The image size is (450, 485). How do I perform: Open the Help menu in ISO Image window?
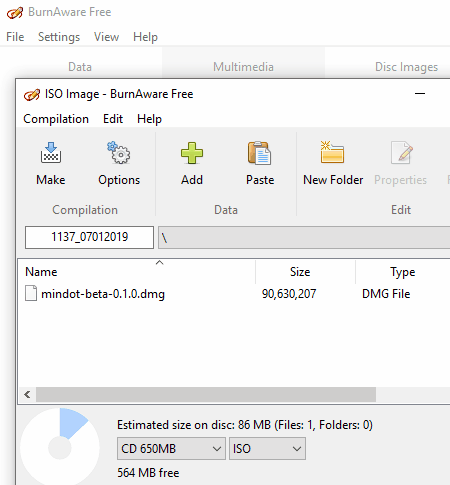point(149,119)
